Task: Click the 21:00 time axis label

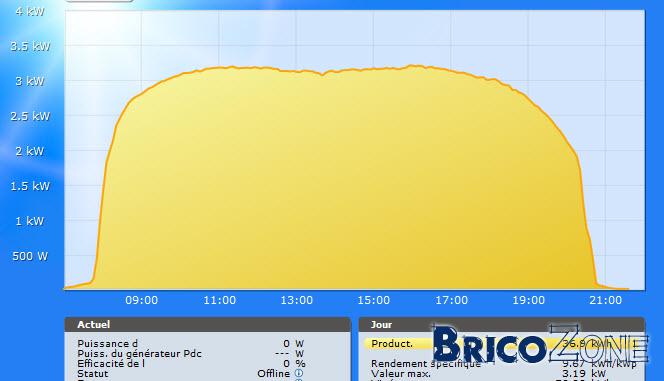Action: 606,300
